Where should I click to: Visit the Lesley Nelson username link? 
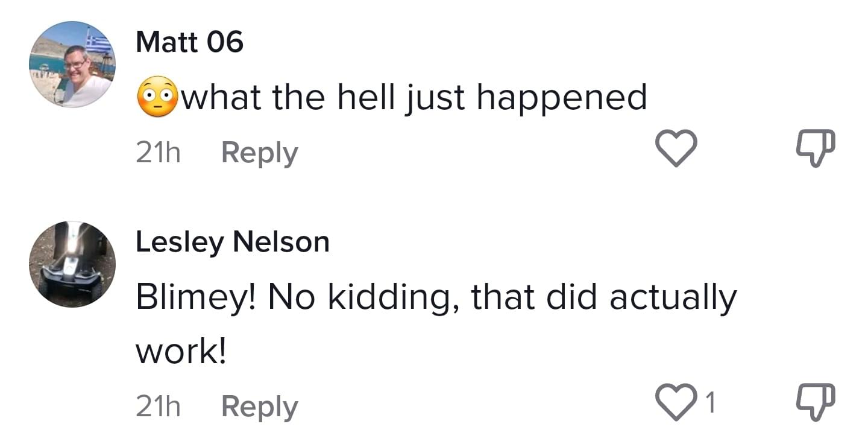[x=233, y=243]
